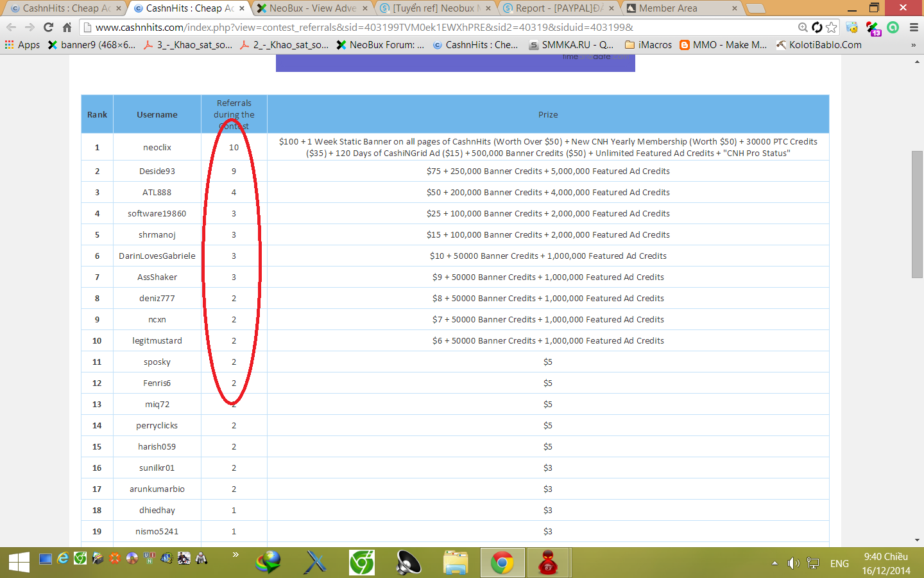This screenshot has height=578, width=924.
Task: Launch Internet Explorer from quick launch
Action: tap(63, 558)
